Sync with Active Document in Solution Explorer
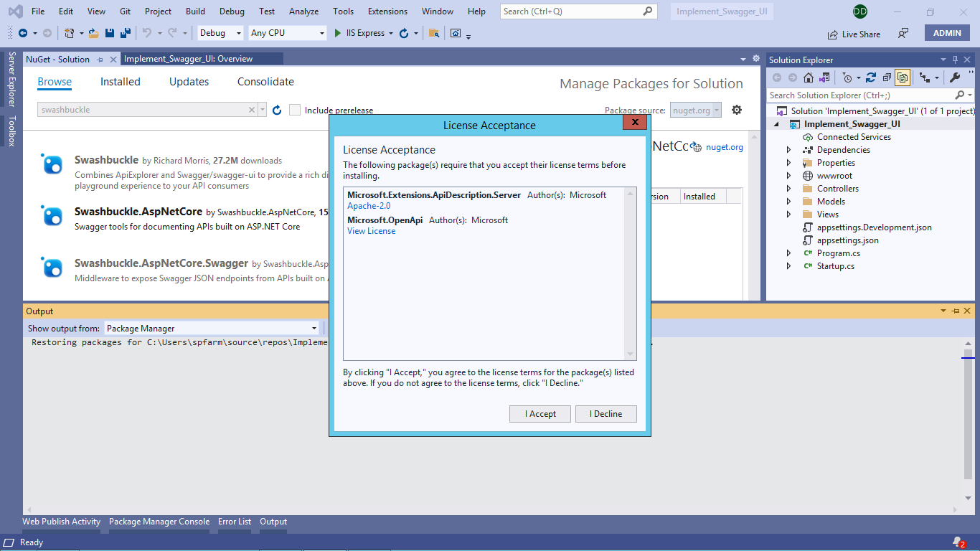Viewport: 980px width, 551px height. click(871, 77)
